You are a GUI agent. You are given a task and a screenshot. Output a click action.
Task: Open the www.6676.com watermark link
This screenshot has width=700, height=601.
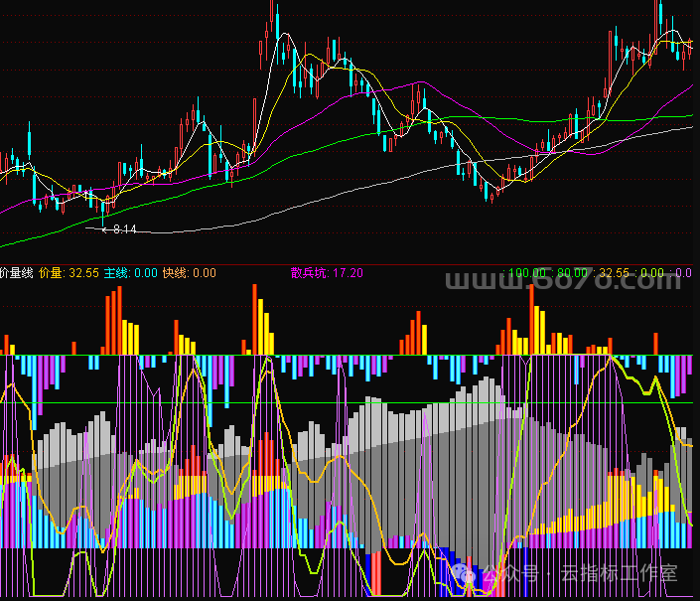tap(563, 280)
